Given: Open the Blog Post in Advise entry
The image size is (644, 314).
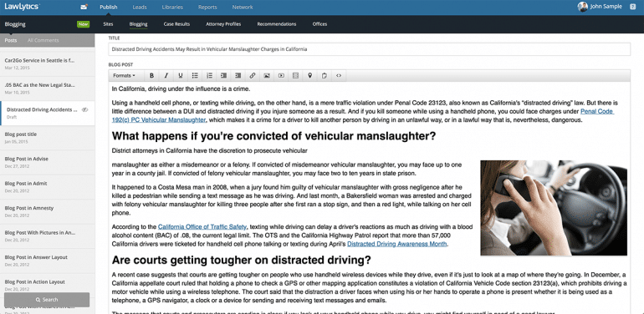Looking at the screenshot, I should pyautogui.click(x=47, y=161).
